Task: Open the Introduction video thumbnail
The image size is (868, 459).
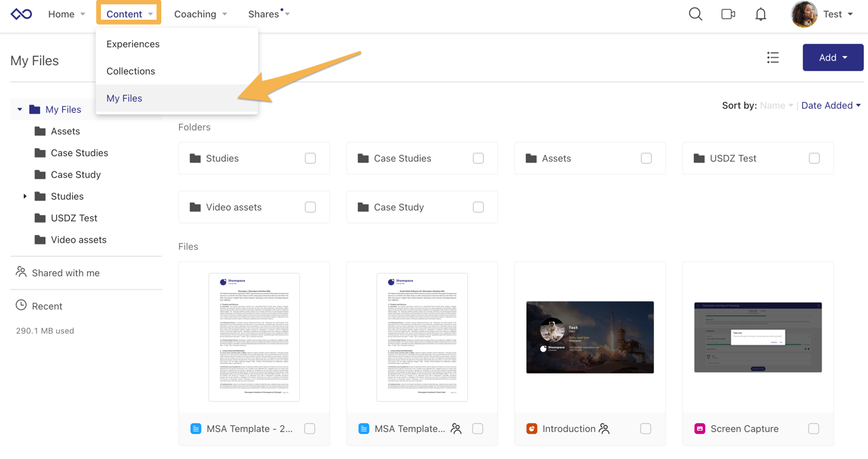Action: tap(589, 337)
